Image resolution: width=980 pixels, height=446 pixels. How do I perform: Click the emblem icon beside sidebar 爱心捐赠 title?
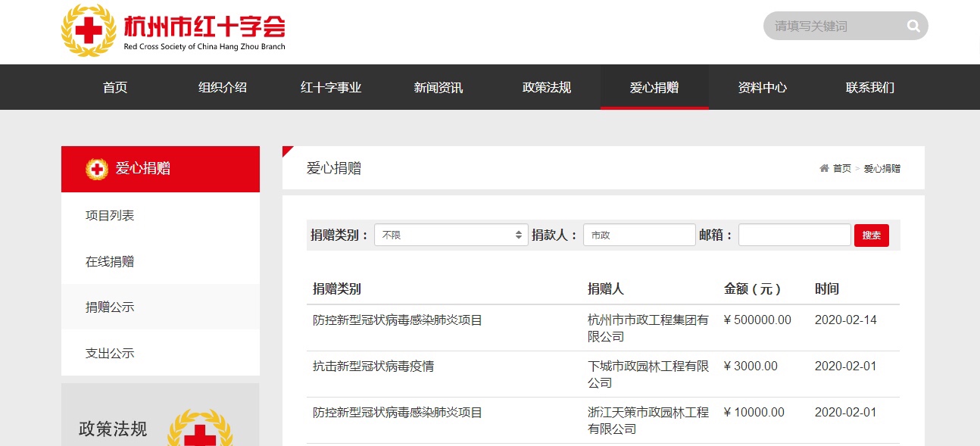coord(97,169)
